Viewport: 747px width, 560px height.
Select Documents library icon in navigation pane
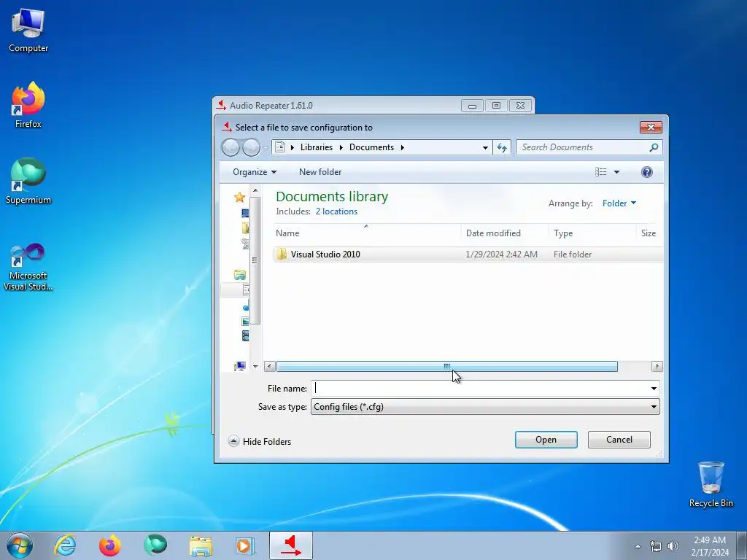tap(245, 289)
